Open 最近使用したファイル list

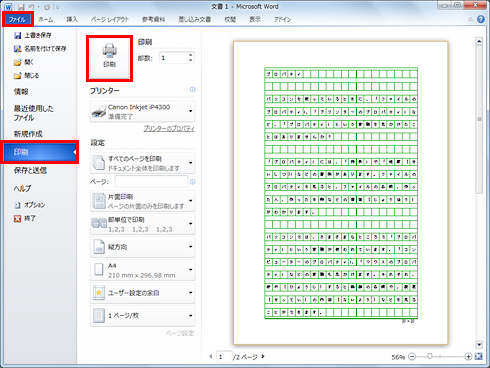[33, 113]
